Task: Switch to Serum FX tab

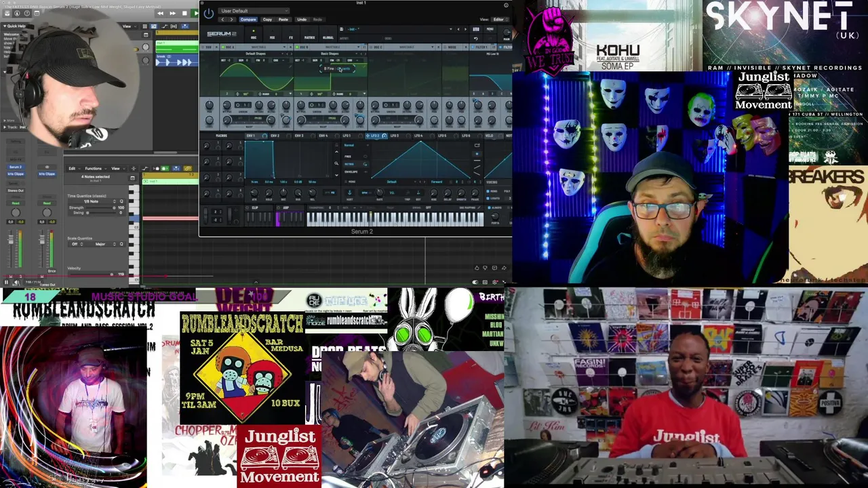Action: [291, 33]
